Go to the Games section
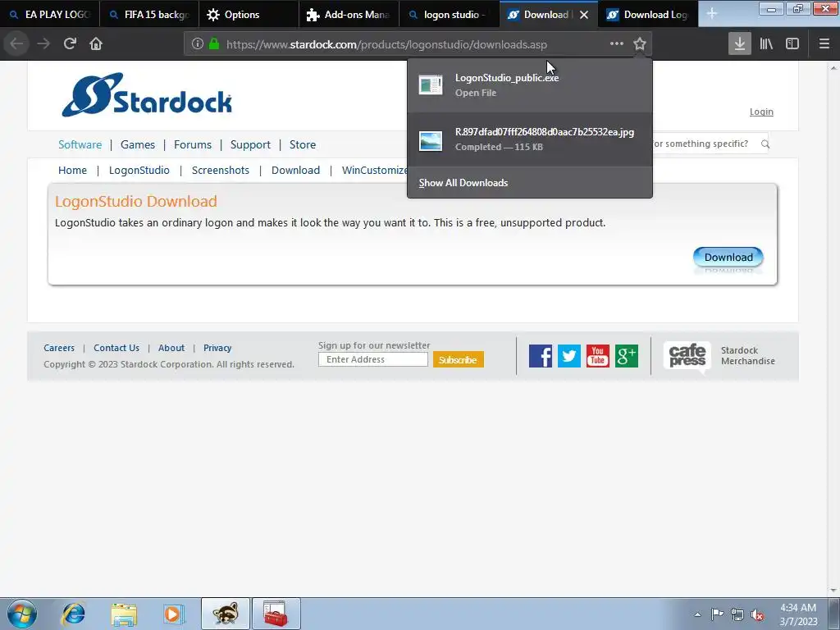 tap(138, 144)
